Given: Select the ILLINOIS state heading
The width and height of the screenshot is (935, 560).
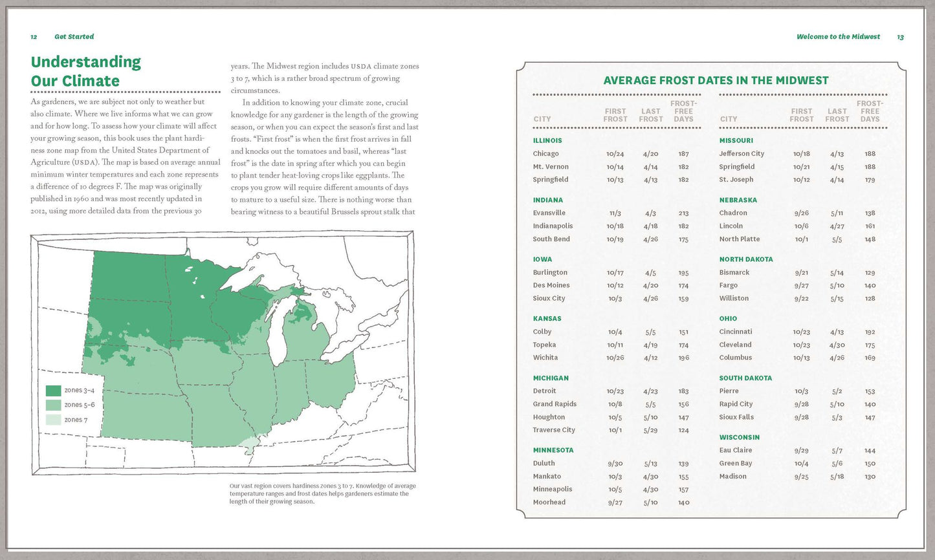Looking at the screenshot, I should pos(547,140).
